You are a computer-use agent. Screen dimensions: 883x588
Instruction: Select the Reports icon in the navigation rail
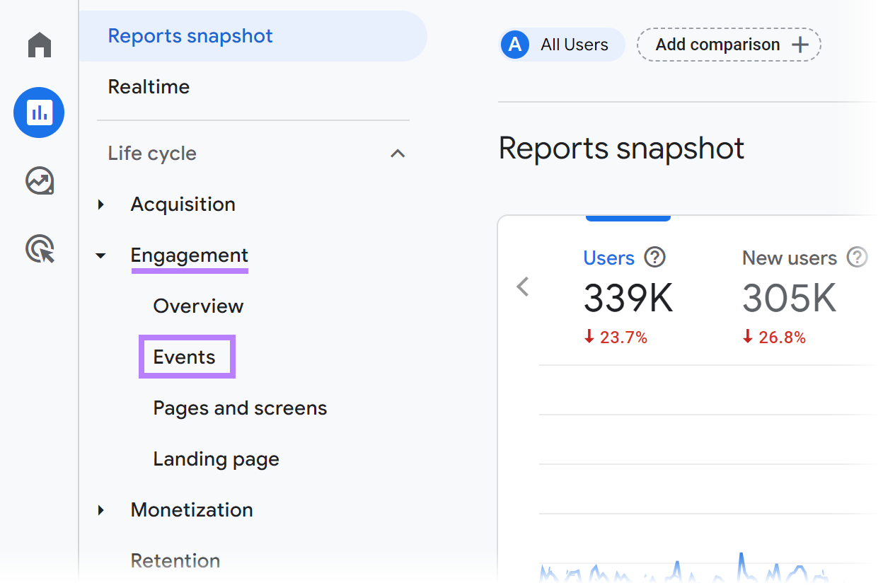click(x=38, y=112)
